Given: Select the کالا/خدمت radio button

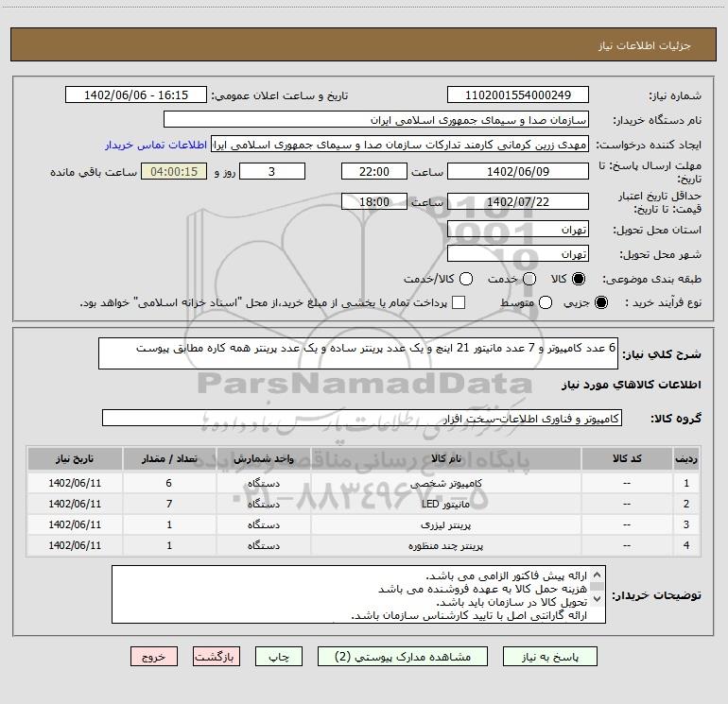Looking at the screenshot, I should pos(466,279).
